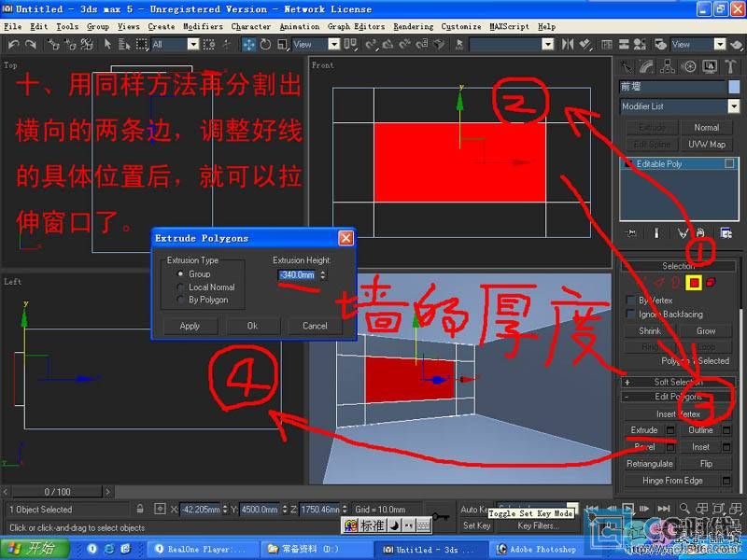This screenshot has height=560, width=747.
Task: Click Ok in Extrude Polygons dialog
Action: [252, 326]
